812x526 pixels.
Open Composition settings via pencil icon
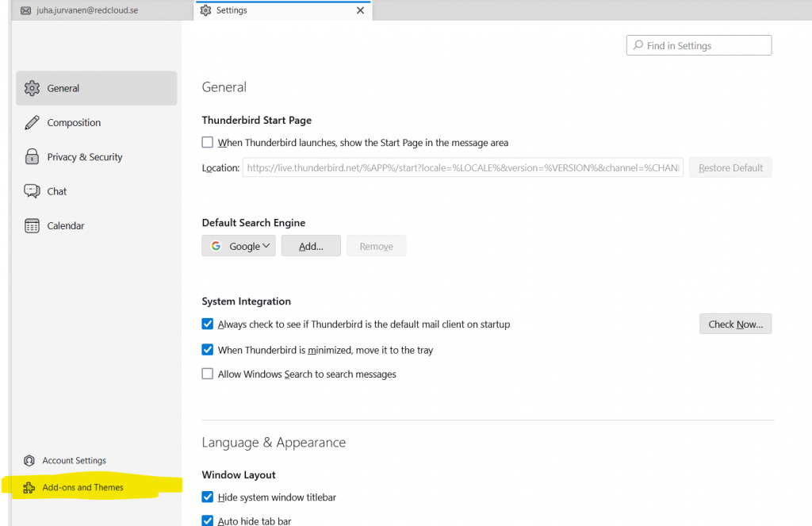coord(32,122)
